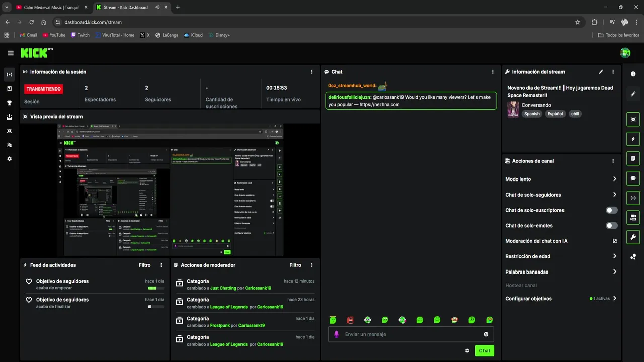Open the emoji picker in chat input
The image size is (644, 362).
[486, 334]
